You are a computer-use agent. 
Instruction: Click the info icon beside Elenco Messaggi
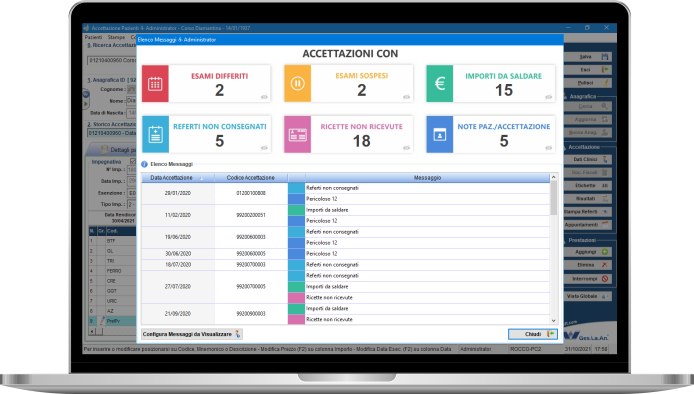(144, 164)
